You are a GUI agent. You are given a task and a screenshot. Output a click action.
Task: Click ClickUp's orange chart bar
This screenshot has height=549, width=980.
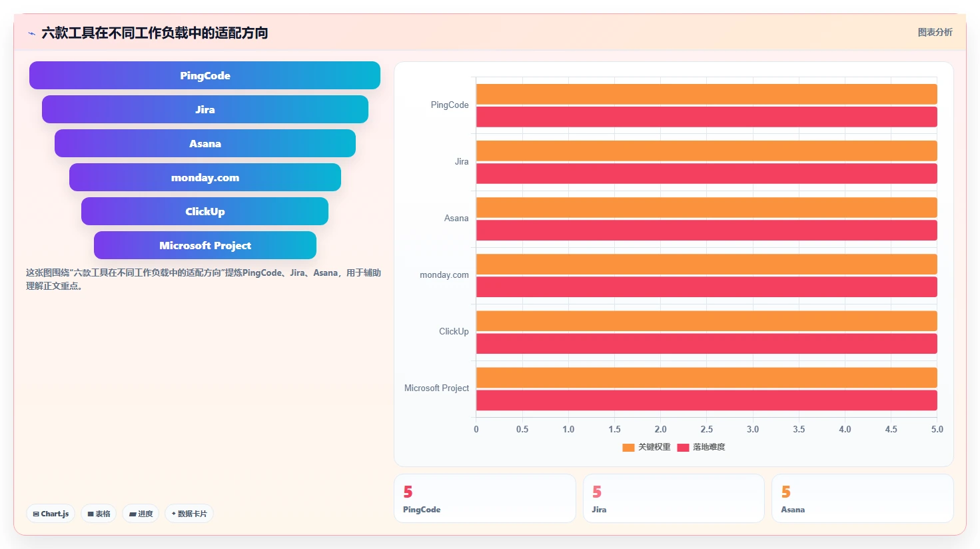tap(706, 320)
